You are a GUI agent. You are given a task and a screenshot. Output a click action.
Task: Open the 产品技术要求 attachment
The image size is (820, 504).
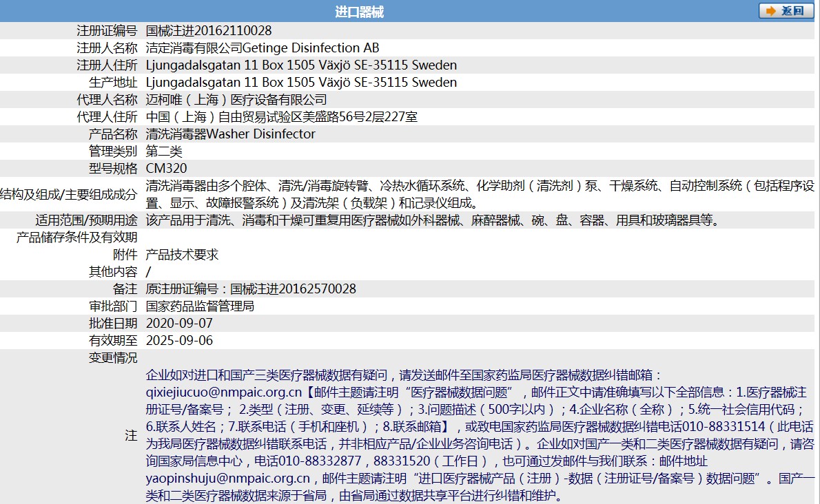(182, 255)
